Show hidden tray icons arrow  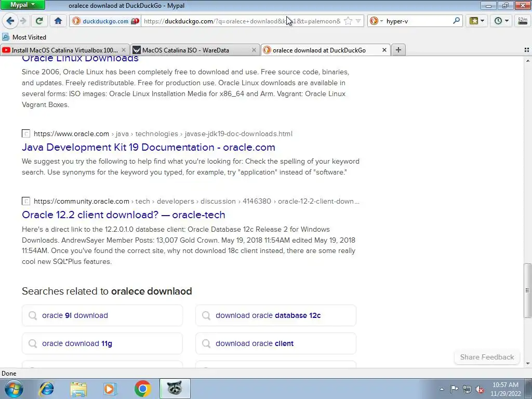tap(442, 389)
